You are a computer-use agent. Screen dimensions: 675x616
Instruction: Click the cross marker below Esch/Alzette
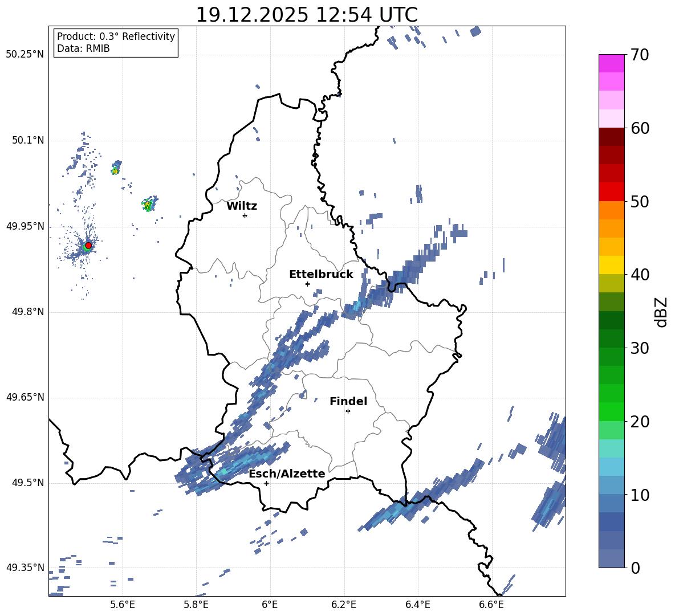pos(266,483)
